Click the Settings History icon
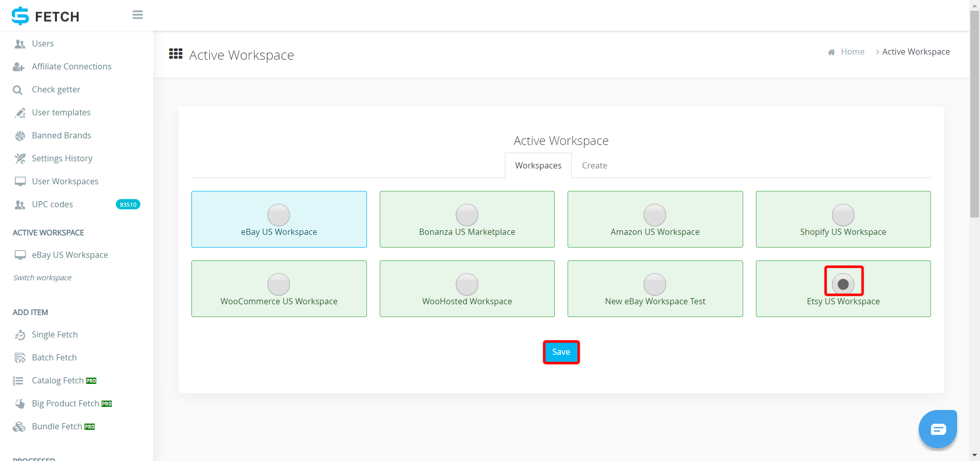The height and width of the screenshot is (461, 980). 20,159
